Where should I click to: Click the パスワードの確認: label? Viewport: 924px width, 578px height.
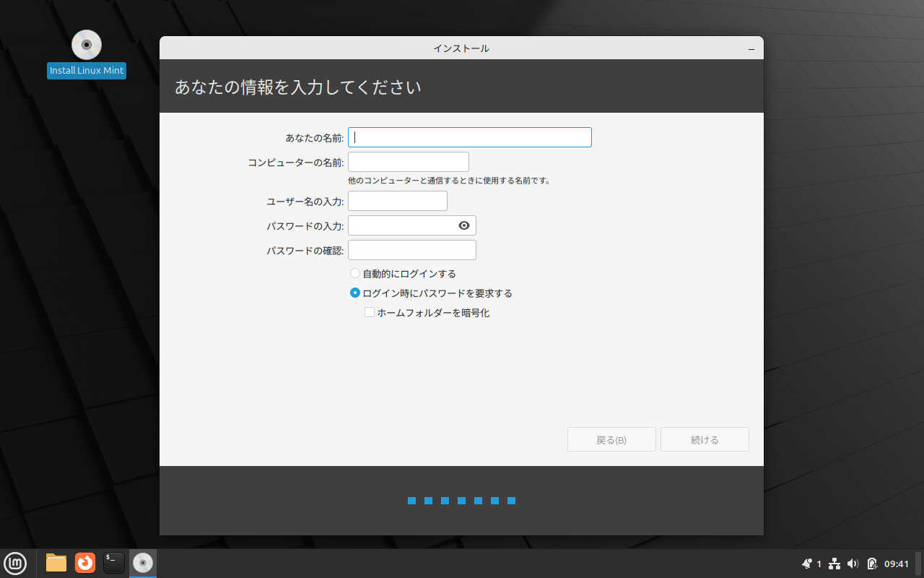pyautogui.click(x=305, y=250)
